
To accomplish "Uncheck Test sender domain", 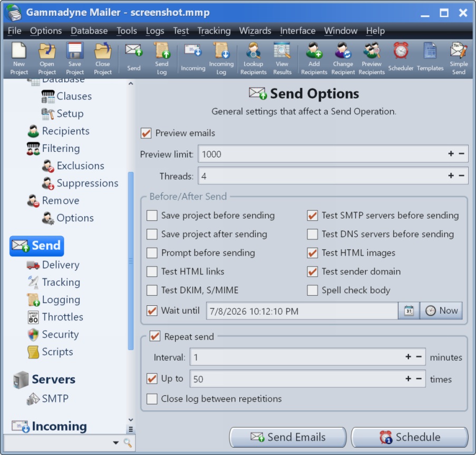I will pos(313,272).
